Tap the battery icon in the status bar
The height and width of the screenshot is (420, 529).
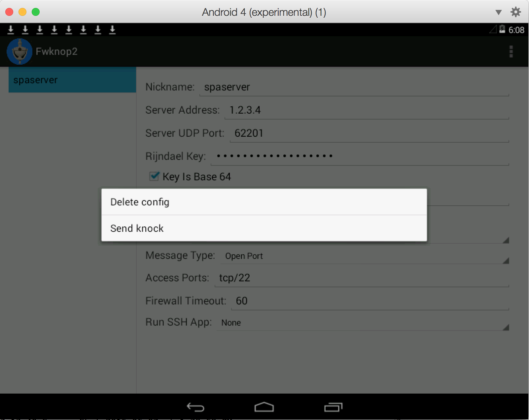pos(502,30)
